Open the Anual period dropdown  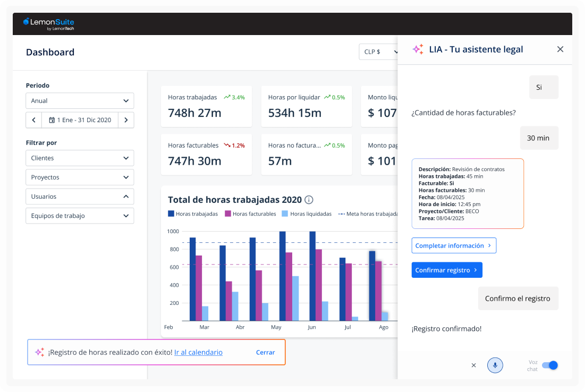pyautogui.click(x=80, y=101)
